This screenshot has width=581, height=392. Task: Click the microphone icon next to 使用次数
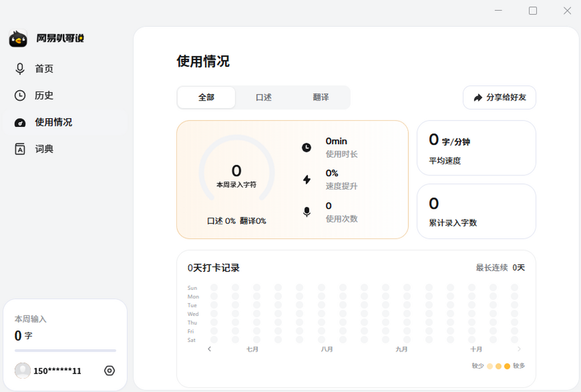306,212
